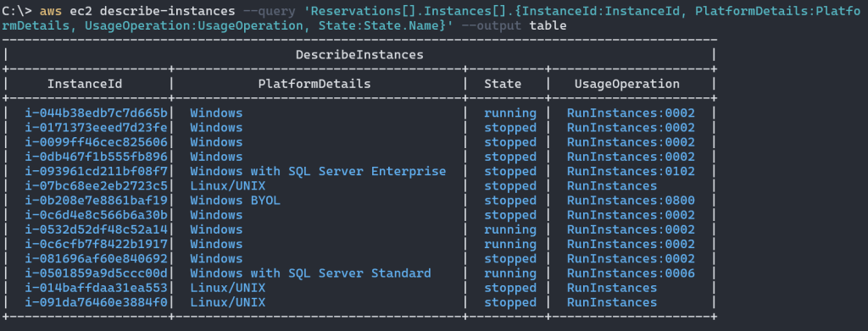Select instance ID i-0c6d4e8c566b6a30b

tap(97, 215)
